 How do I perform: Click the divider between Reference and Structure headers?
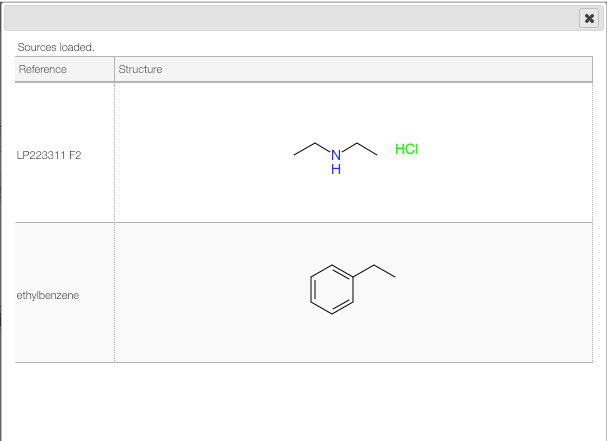click(115, 69)
